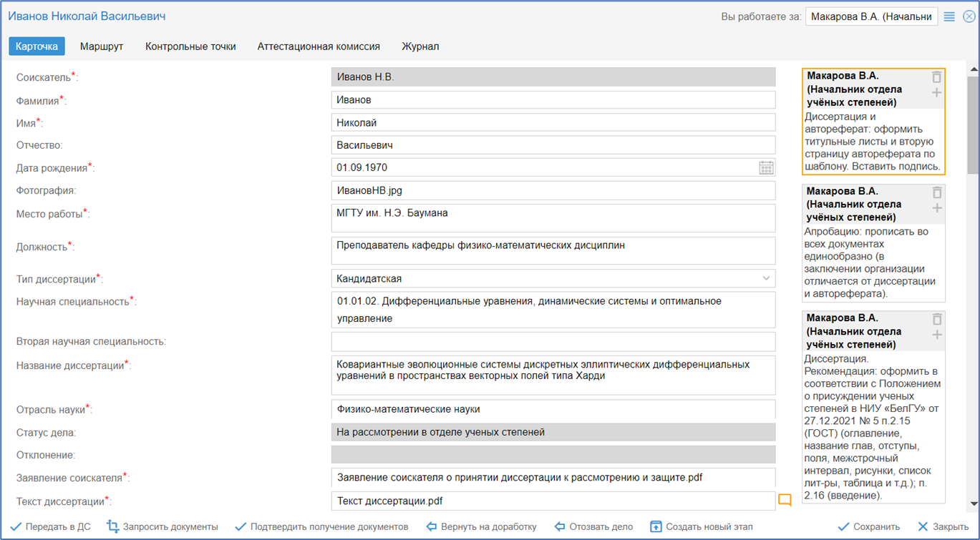Add a comment using the first plus icon
The height and width of the screenshot is (540, 980).
(936, 93)
